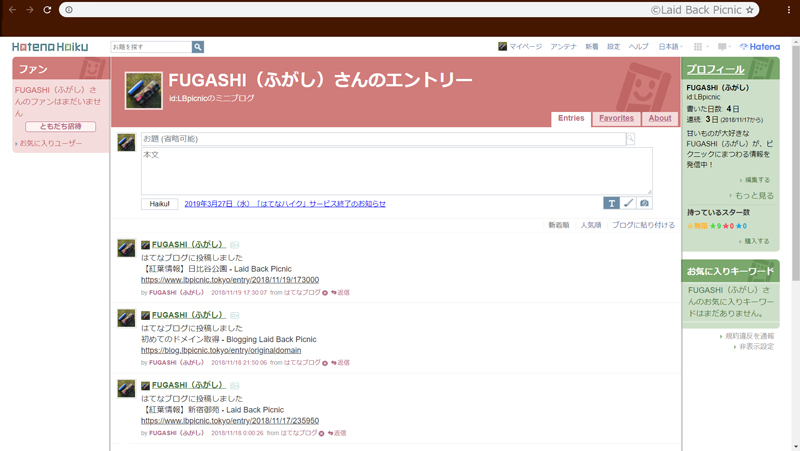Click the Haiku! post button
This screenshot has width=800, height=451.
tap(160, 204)
